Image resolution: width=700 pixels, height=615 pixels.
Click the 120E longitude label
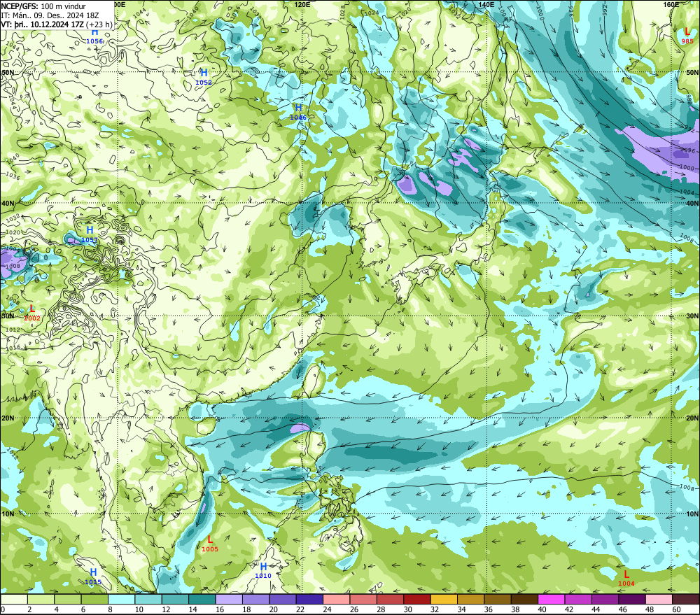pos(302,4)
